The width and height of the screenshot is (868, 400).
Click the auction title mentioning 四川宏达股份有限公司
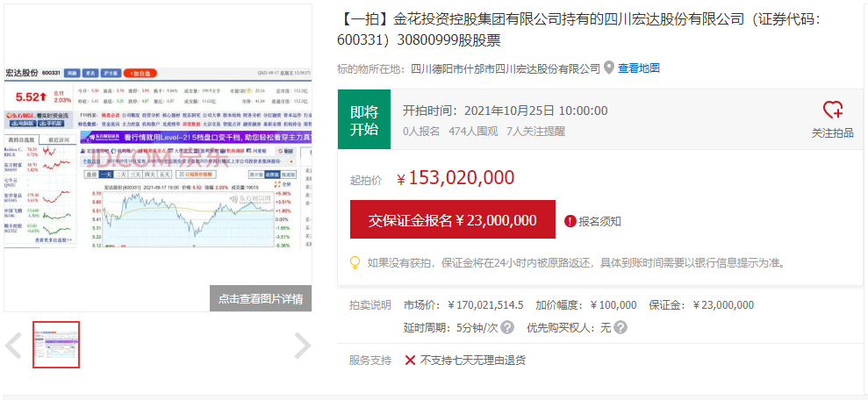579,31
